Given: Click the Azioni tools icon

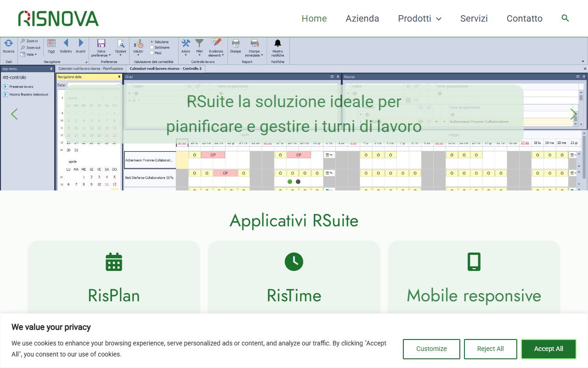Looking at the screenshot, I should 186,43.
